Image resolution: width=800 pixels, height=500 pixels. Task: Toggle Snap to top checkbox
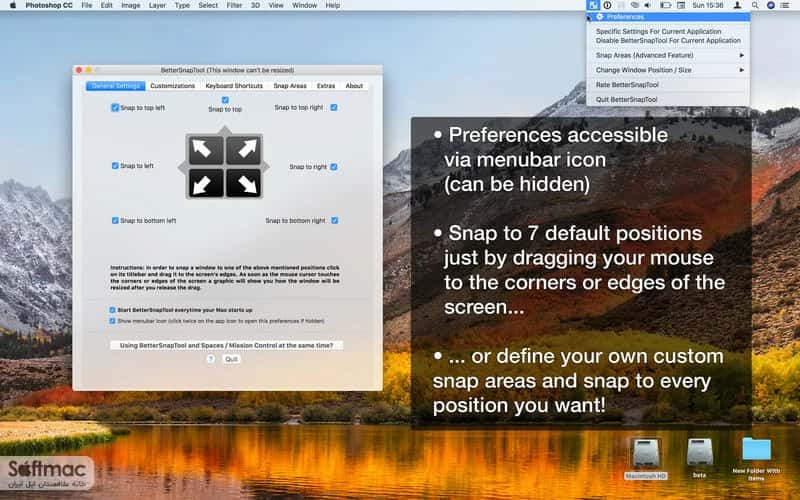225,100
